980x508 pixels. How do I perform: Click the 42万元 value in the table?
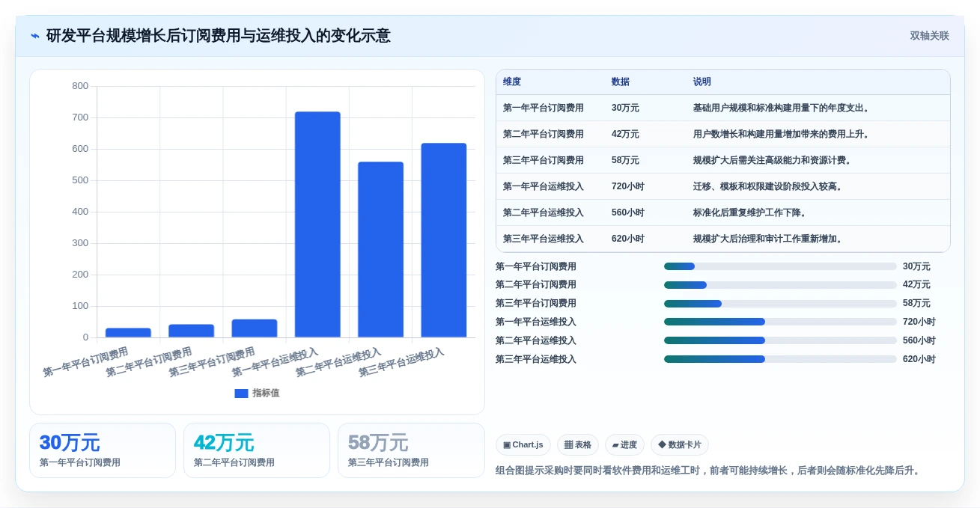[625, 134]
